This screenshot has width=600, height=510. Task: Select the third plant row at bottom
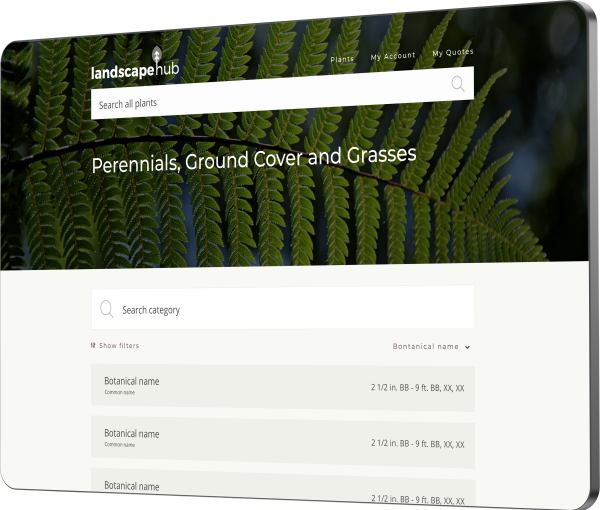coord(131,486)
